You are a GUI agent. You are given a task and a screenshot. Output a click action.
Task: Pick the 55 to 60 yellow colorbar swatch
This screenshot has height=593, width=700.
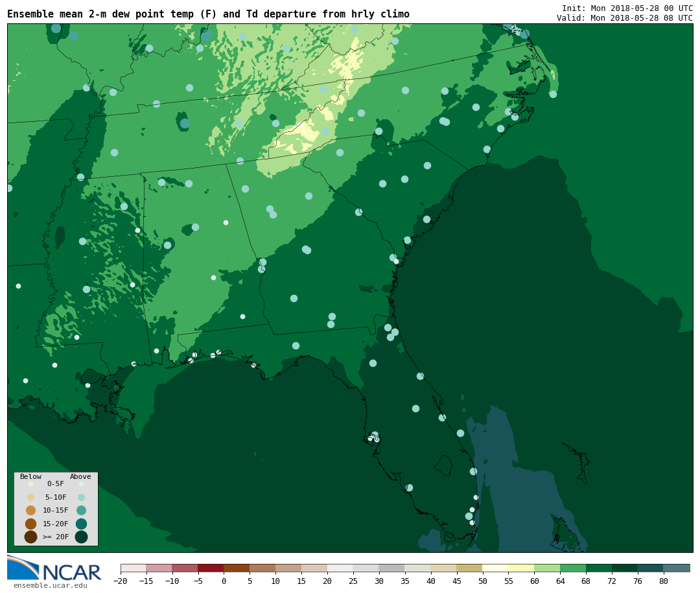[x=521, y=568]
